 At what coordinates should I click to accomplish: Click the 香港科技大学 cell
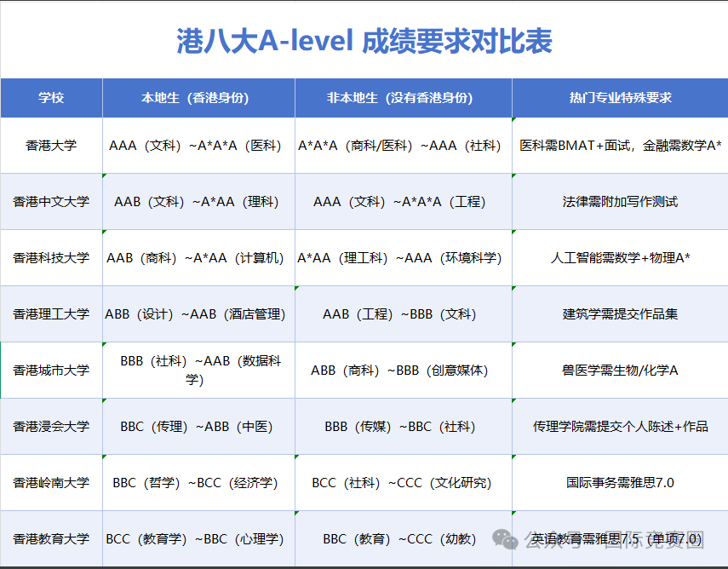pos(52,258)
